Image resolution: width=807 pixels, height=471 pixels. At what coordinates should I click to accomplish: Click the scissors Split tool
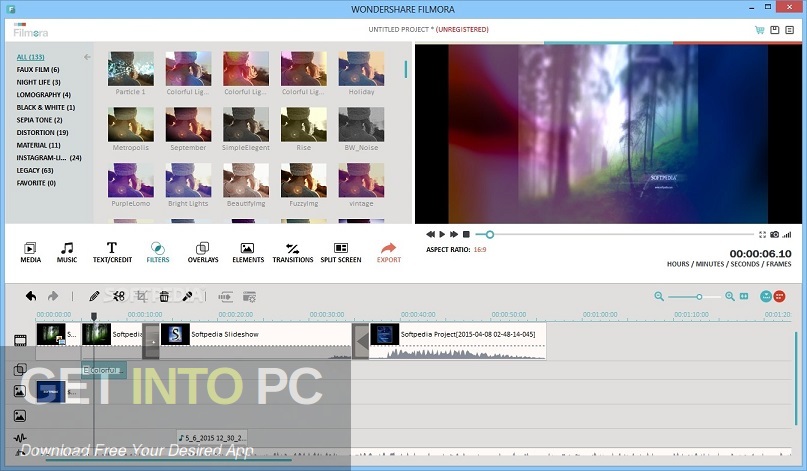pyautogui.click(x=119, y=296)
